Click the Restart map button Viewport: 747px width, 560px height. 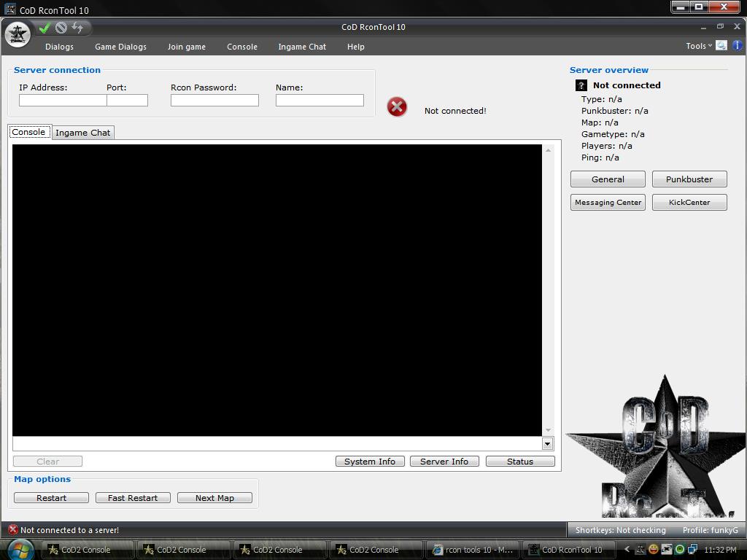click(52, 497)
